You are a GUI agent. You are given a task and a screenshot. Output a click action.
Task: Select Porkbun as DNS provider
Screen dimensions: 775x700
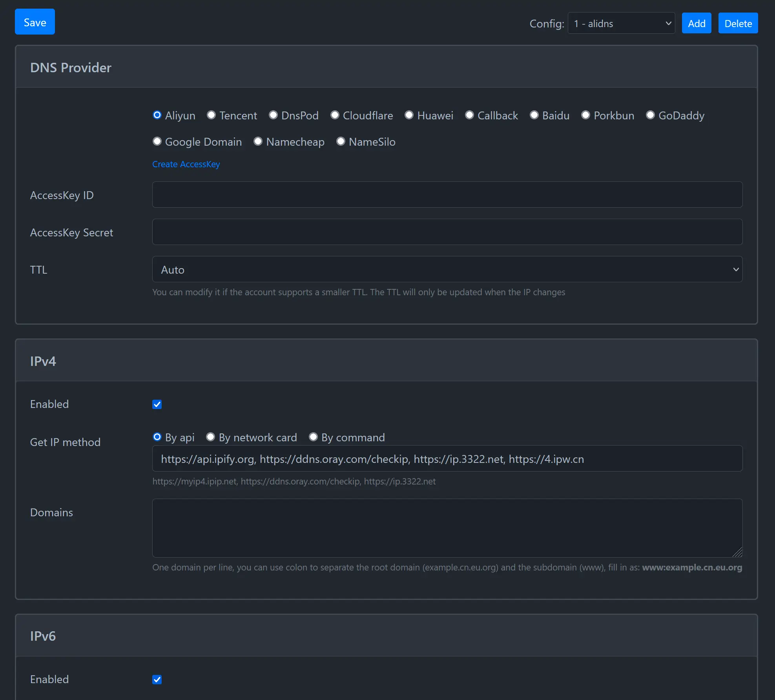tap(585, 115)
